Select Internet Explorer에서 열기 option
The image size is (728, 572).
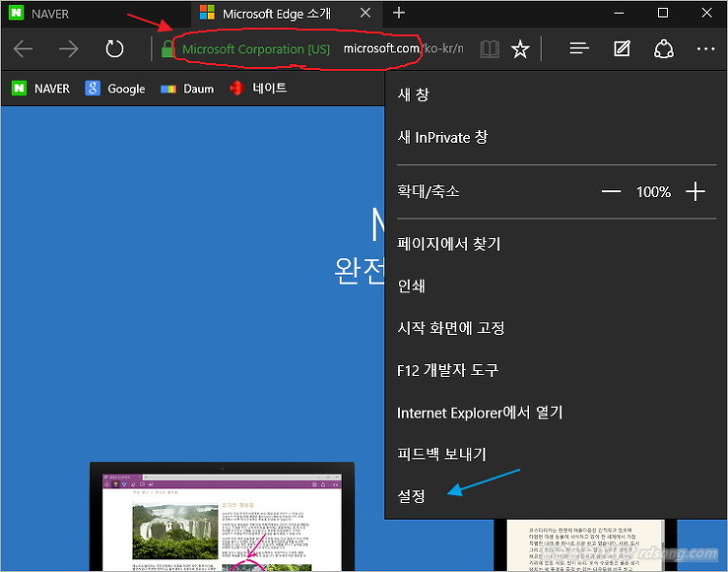(480, 413)
